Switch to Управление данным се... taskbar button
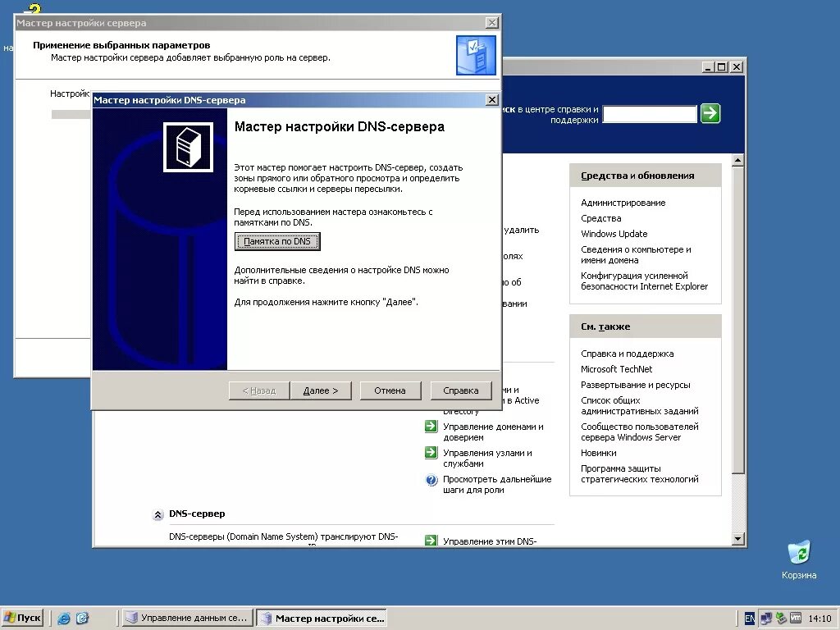Image resolution: width=840 pixels, height=630 pixels. click(188, 618)
